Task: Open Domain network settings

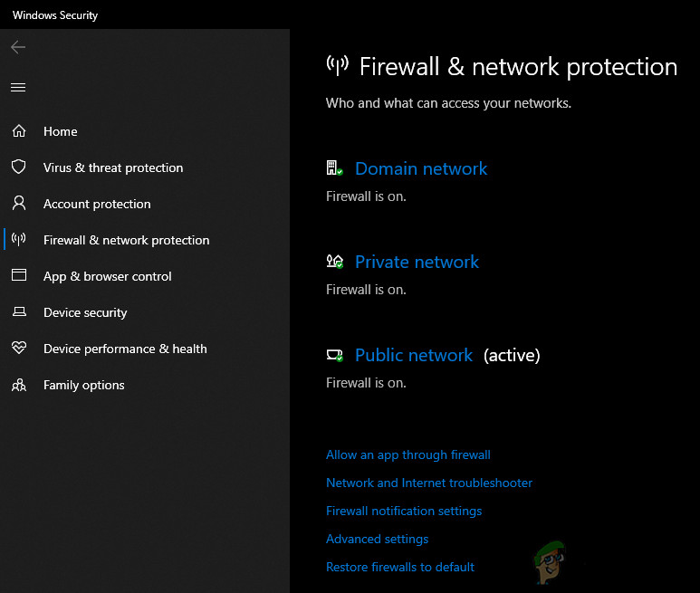Action: pos(420,168)
